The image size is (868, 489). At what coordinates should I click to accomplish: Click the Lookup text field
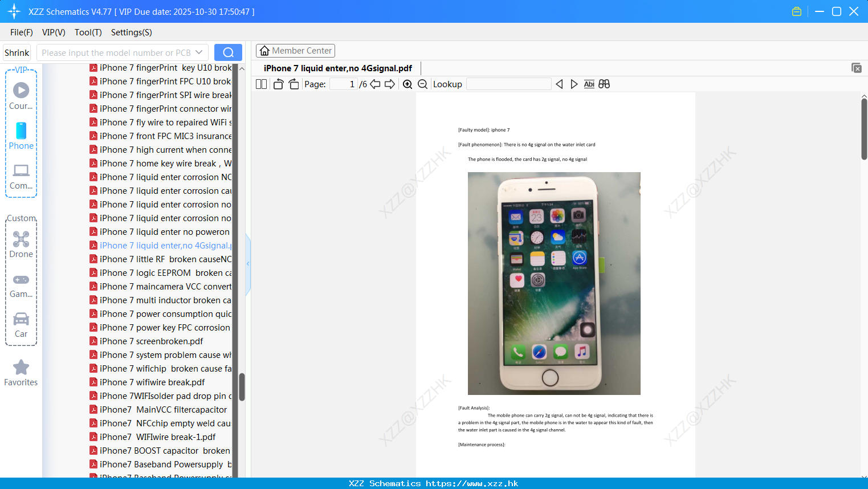coord(509,84)
